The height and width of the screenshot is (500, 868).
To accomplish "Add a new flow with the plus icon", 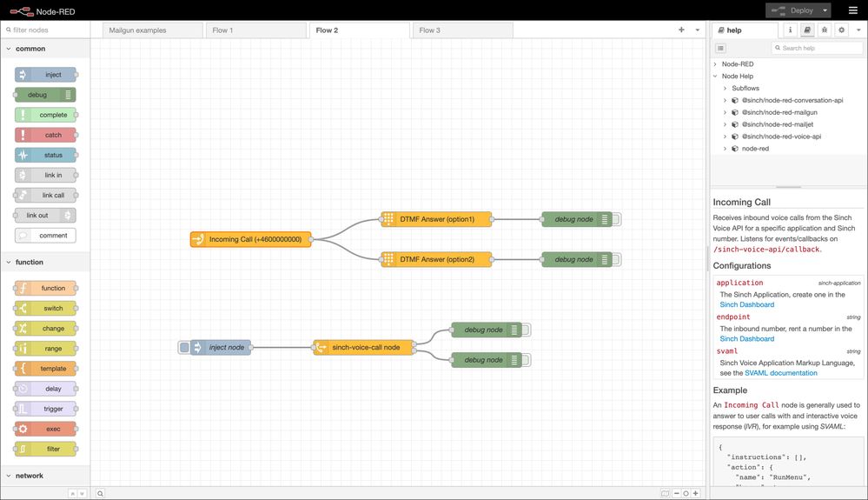I will [681, 30].
